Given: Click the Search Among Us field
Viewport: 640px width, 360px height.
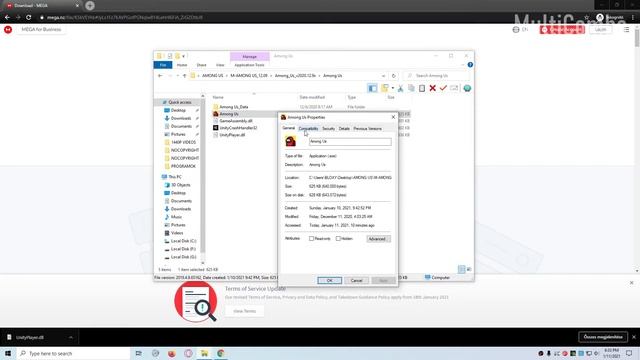Looking at the screenshot, I should click(x=436, y=76).
